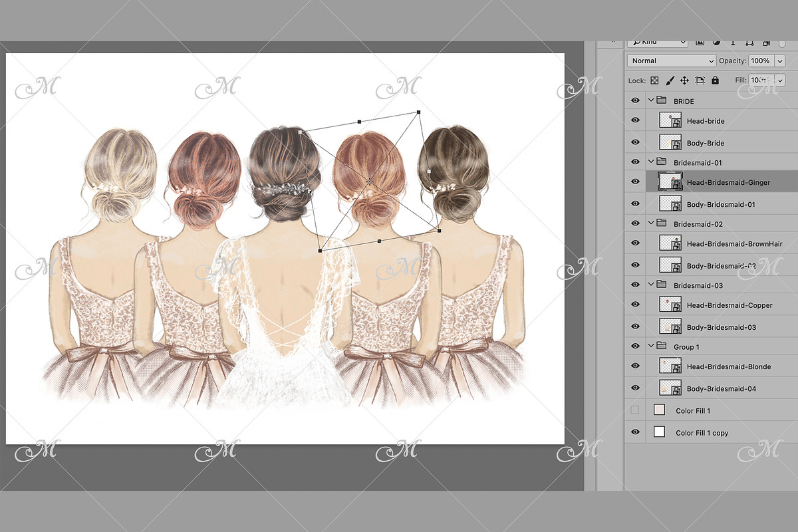Click the transform box top-right corner handle
Image resolution: width=798 pixels, height=532 pixels.
click(418, 112)
